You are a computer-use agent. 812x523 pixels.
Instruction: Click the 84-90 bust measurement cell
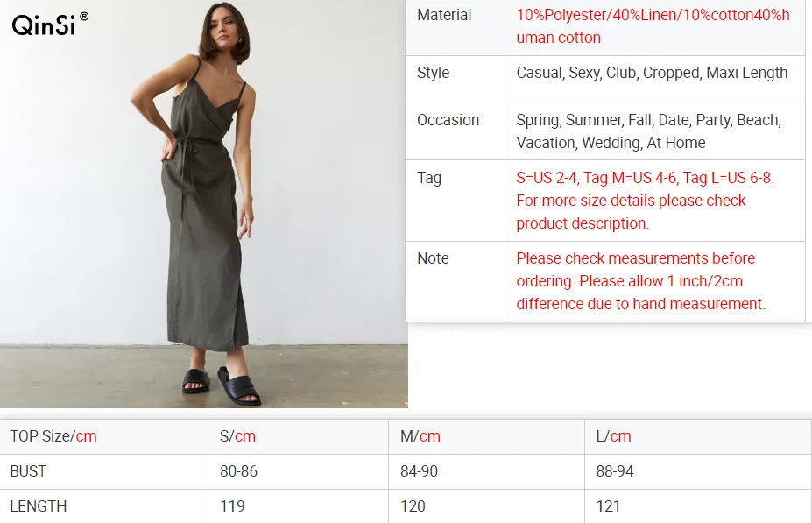coord(419,471)
